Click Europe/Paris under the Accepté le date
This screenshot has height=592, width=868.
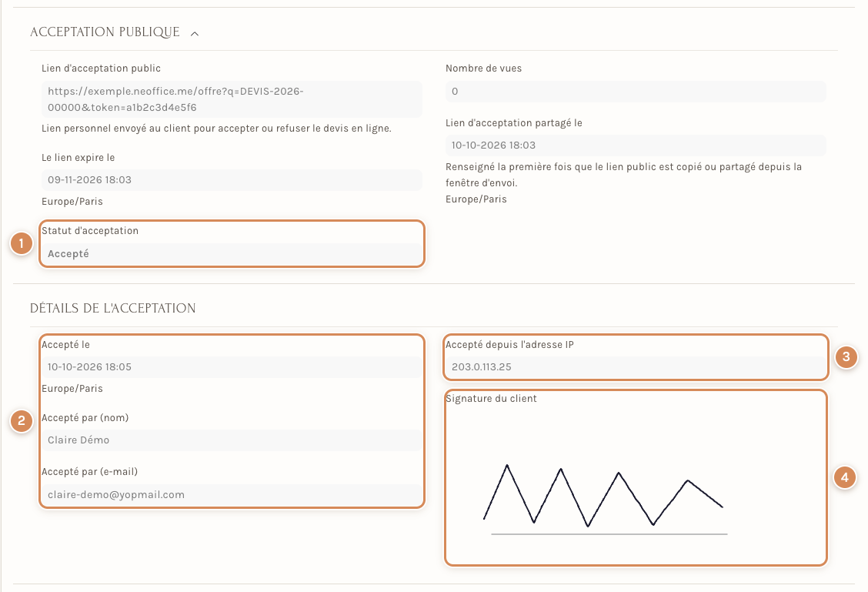click(72, 388)
